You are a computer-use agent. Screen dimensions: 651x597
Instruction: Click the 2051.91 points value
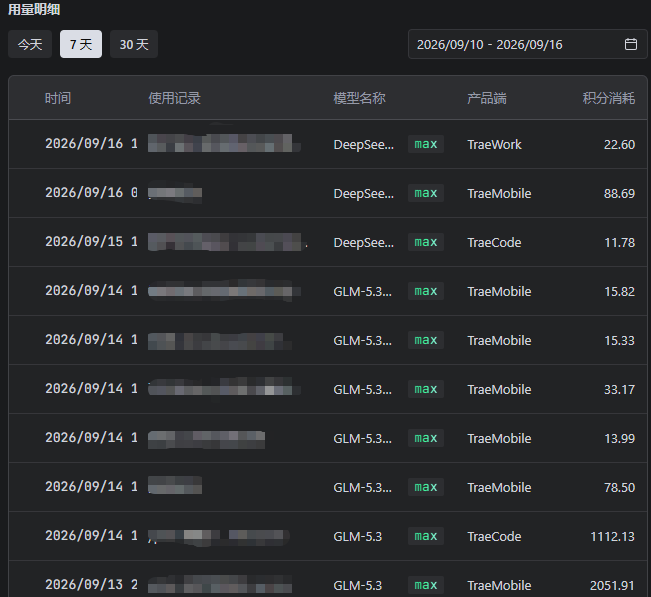613,585
